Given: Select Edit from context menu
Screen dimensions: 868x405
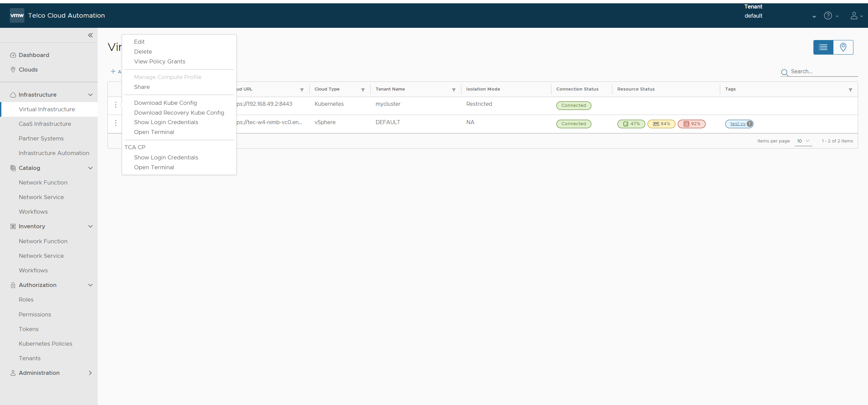Looking at the screenshot, I should 139,42.
